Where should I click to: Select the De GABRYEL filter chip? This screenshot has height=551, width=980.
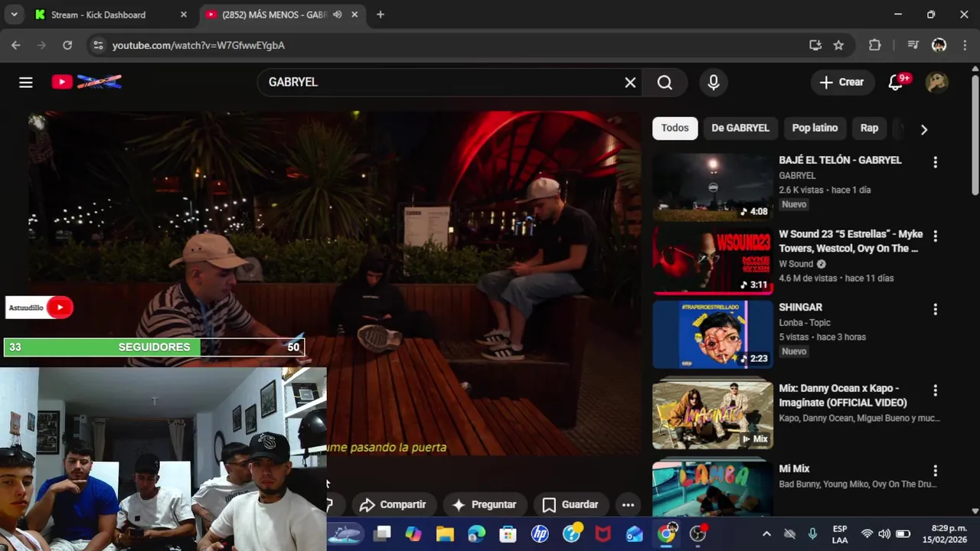[x=740, y=128]
